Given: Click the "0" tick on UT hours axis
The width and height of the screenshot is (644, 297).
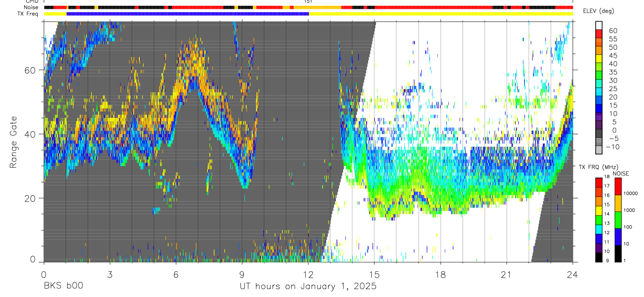Looking at the screenshot, I should tap(44, 274).
